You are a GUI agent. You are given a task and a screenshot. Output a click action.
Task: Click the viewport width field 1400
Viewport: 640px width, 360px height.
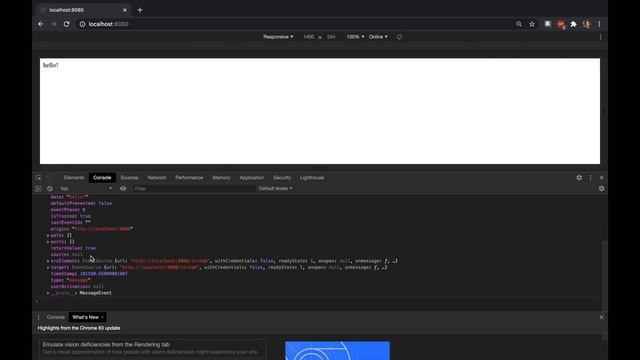click(x=309, y=37)
